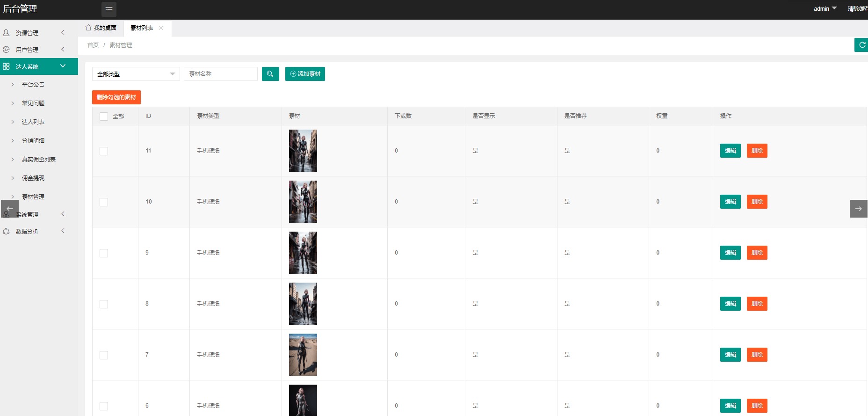868x416 pixels.
Task: Check the checkbox for row ID 8
Action: [x=104, y=304]
